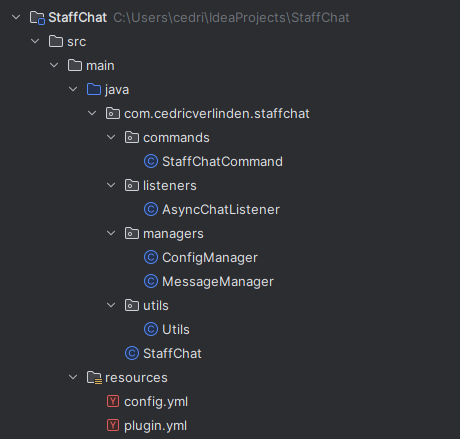460x439 pixels.
Task: Collapse the commands package
Action: 111,137
